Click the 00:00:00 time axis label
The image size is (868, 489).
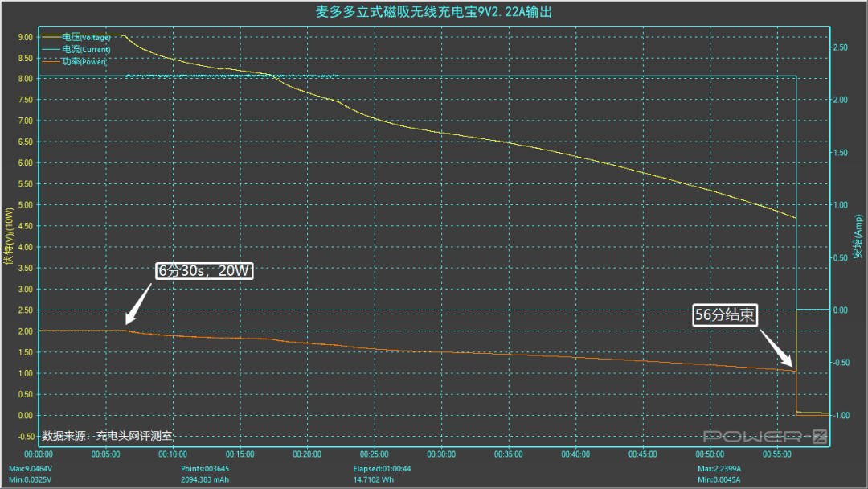pos(39,454)
